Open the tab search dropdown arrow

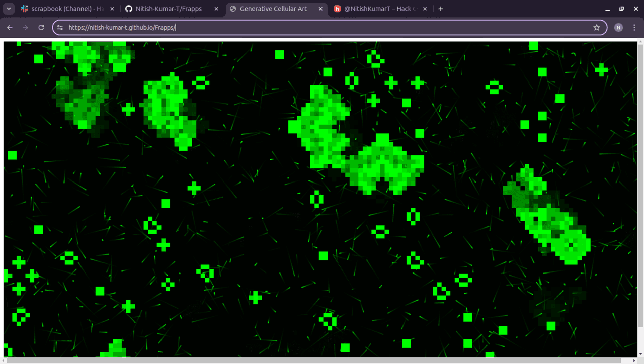tap(9, 9)
